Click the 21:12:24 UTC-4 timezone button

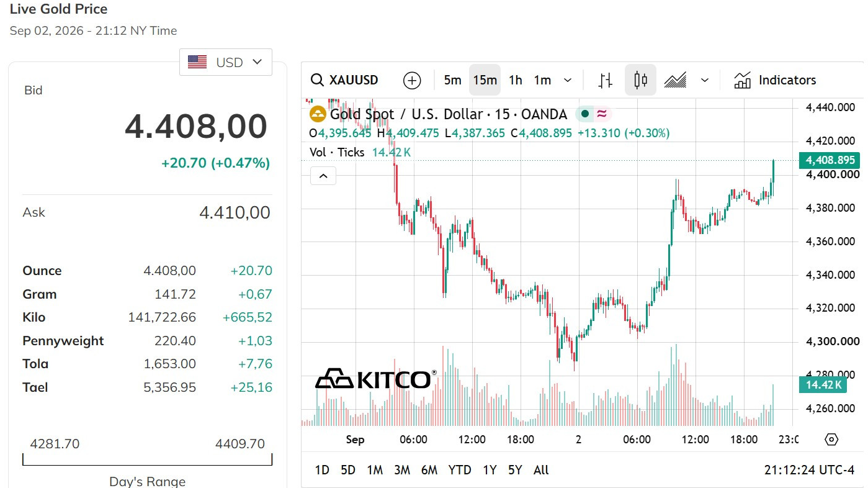pyautogui.click(x=809, y=470)
